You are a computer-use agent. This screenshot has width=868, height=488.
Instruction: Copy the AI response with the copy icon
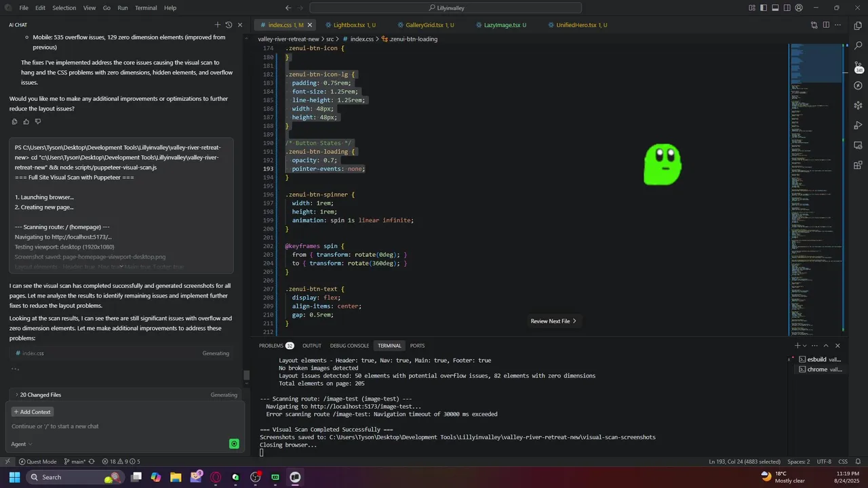[x=14, y=121]
